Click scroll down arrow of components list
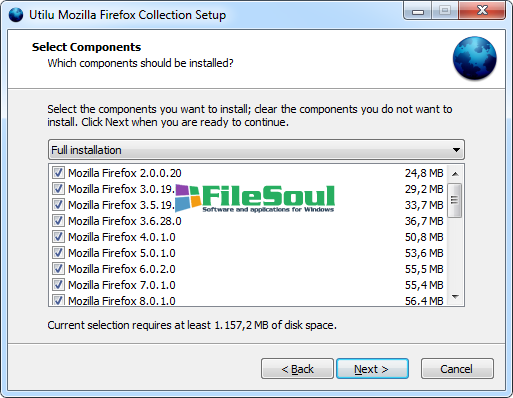The image size is (513, 398). (455, 296)
